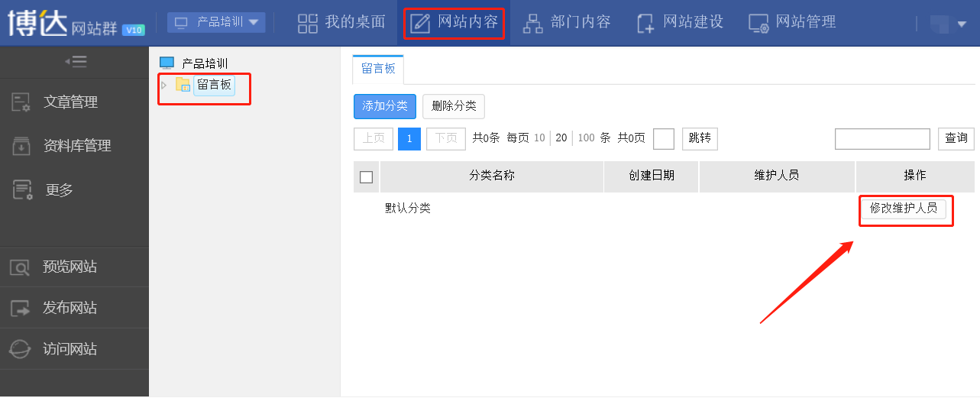Image resolution: width=980 pixels, height=398 pixels.
Task: Expand the 留言板 tree node arrow
Action: tap(163, 85)
